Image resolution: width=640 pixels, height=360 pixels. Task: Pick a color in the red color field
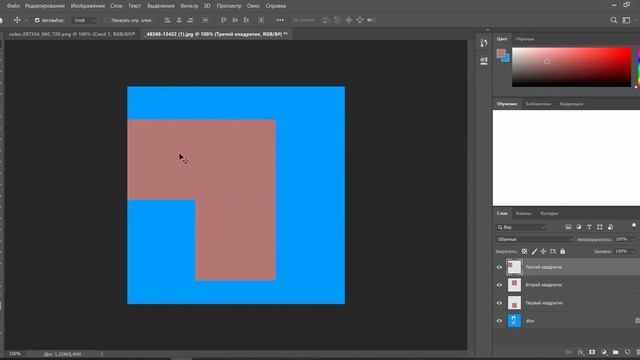[571, 67]
